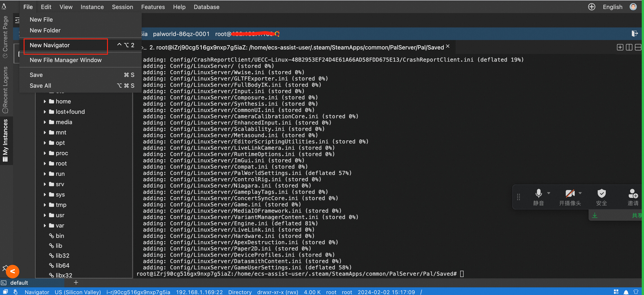This screenshot has height=295, width=644.
Task: Expand the home folder in the tree
Action: click(x=45, y=101)
